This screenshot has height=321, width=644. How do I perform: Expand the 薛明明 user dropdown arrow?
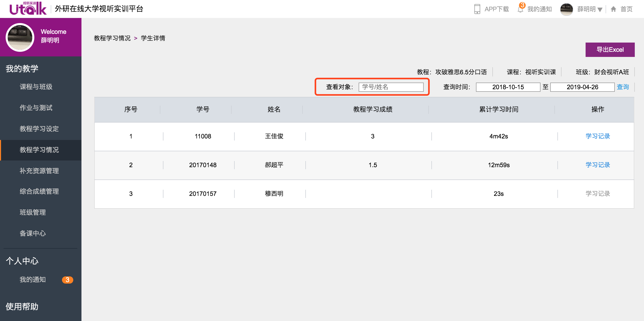[x=600, y=10]
